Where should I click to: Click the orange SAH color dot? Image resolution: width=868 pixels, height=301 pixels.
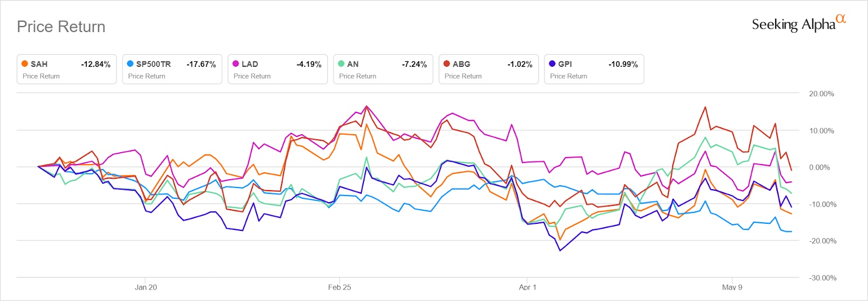[24, 64]
